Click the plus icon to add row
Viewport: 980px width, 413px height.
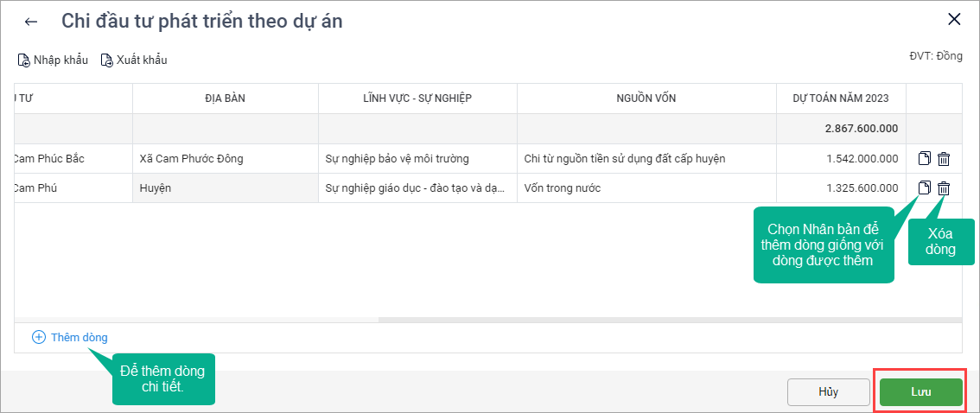tap(38, 338)
